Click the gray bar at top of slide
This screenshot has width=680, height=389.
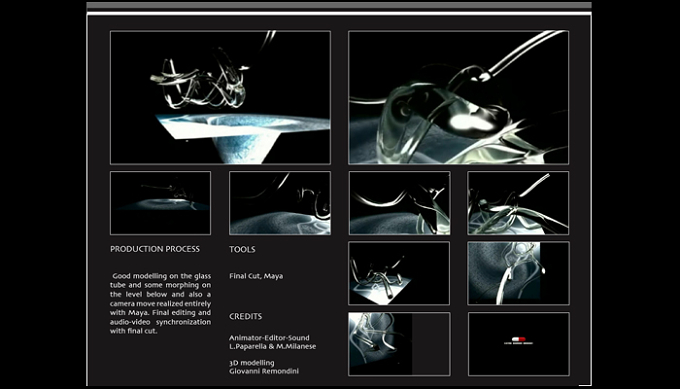coord(339,6)
